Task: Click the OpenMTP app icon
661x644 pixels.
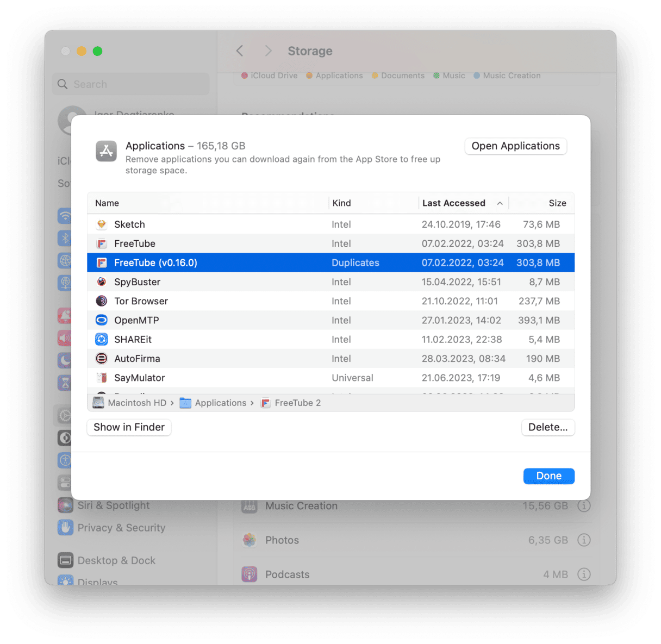Action: [x=102, y=320]
